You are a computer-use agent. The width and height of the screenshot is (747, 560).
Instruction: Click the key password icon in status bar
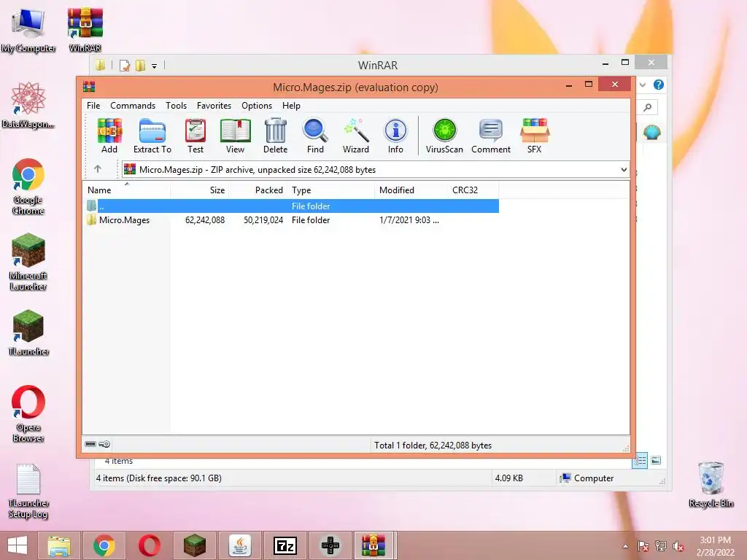point(105,444)
